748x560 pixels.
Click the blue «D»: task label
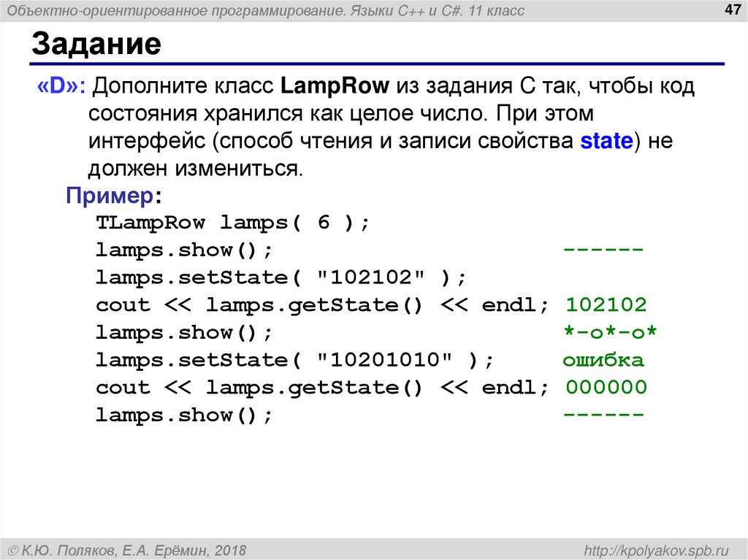(x=61, y=86)
